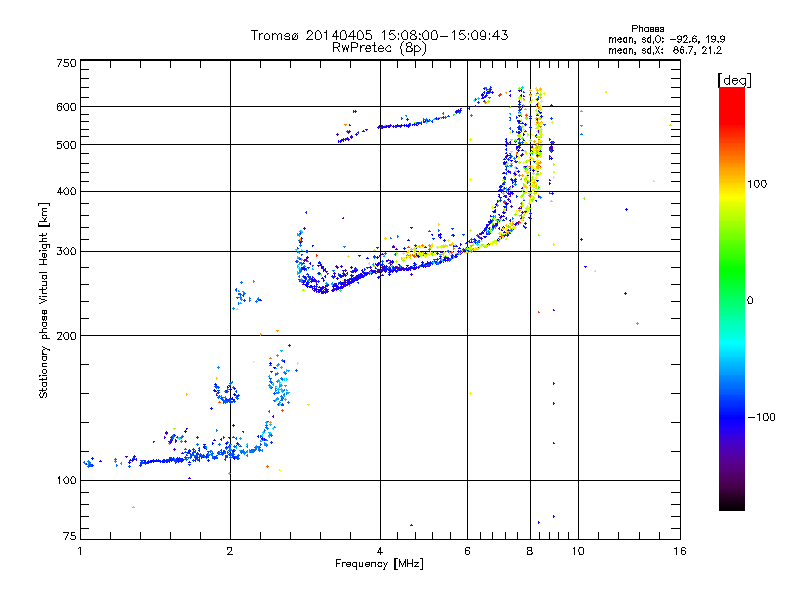Click the RwPretec (8p) subtitle
This screenshot has width=800, height=600.
[379, 48]
